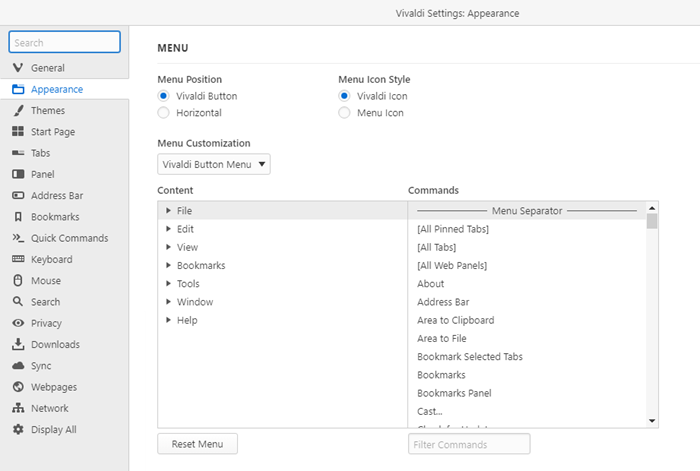Viewport: 700px width, 471px height.
Task: Expand the File menu tree item
Action: pyautogui.click(x=168, y=210)
